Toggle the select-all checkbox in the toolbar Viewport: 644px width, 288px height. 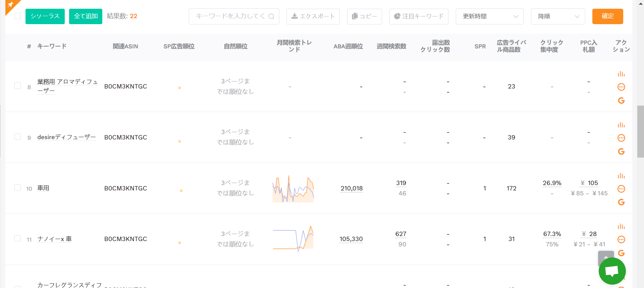coord(18,16)
